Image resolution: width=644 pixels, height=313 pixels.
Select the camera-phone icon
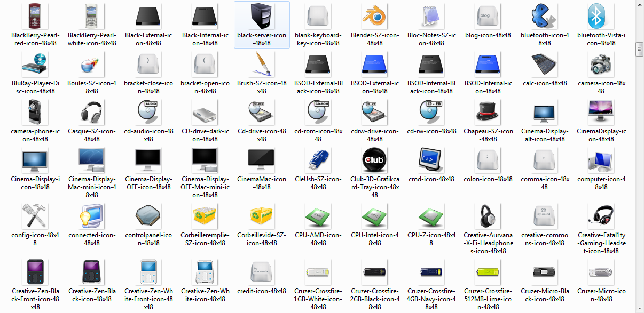[x=35, y=112]
